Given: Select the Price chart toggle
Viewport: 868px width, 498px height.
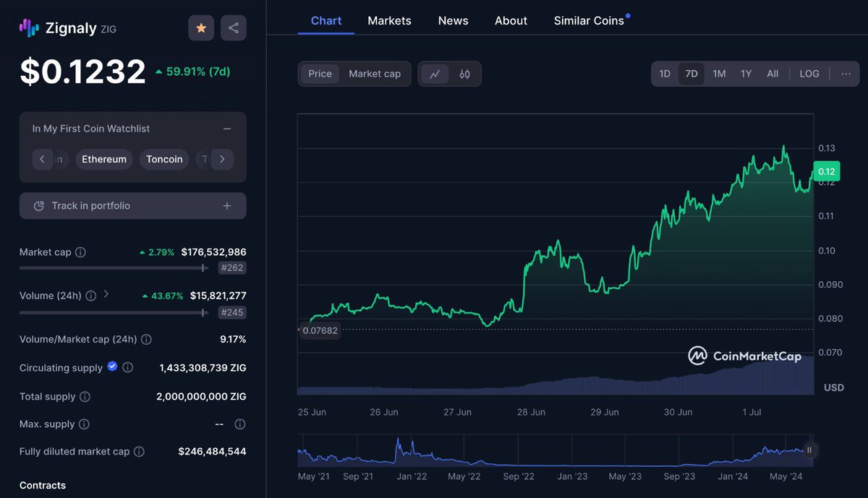Looking at the screenshot, I should 320,74.
